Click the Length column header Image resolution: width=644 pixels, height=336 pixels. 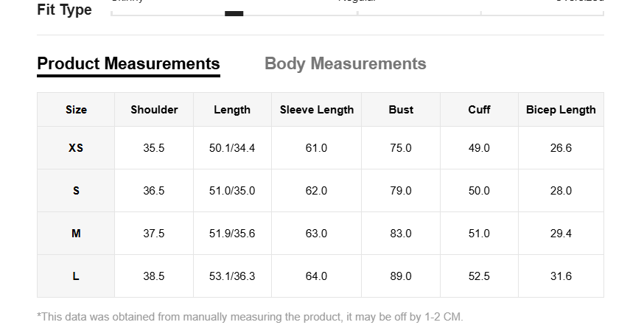point(232,110)
